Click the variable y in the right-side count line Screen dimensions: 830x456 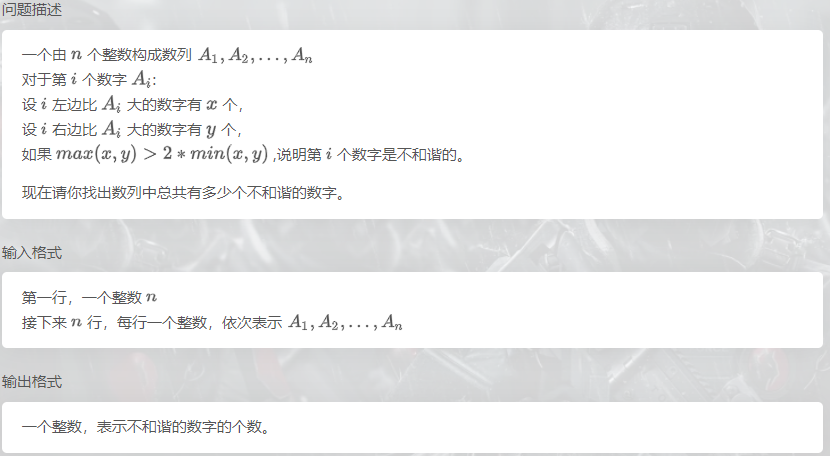pyautogui.click(x=211, y=130)
